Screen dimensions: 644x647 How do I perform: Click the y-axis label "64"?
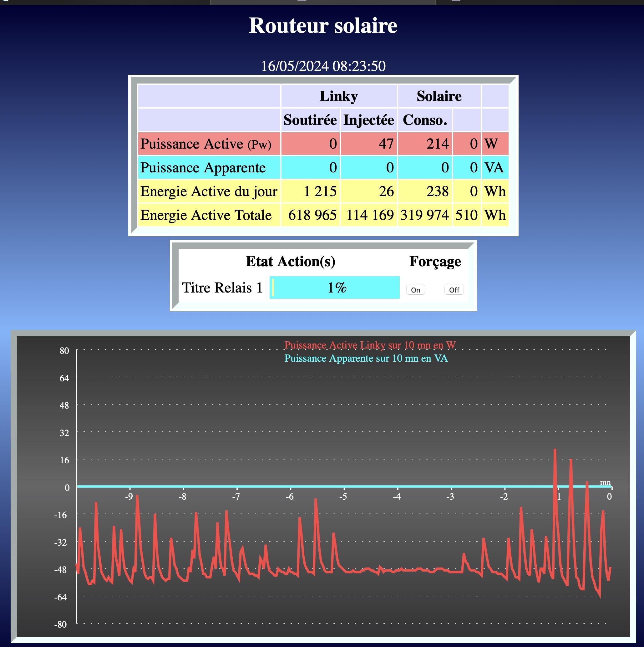coord(64,378)
